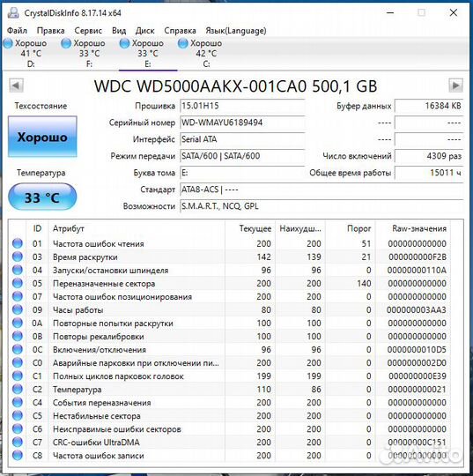Click the serial number field WD-WMAYU6189494
The image size is (473, 476).
coord(242,123)
